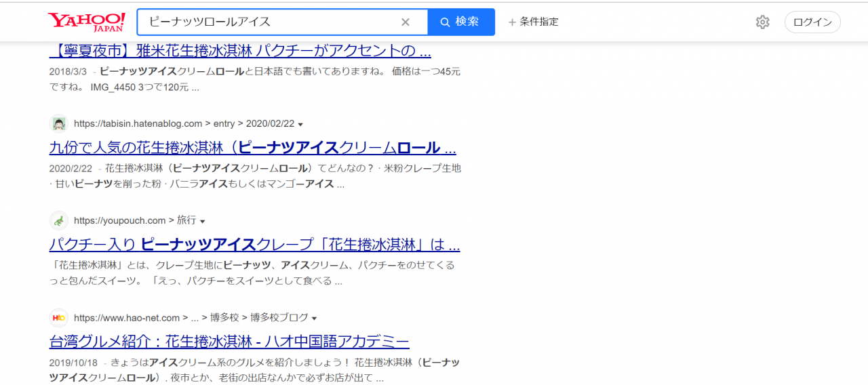Open settings via the gear icon

(x=763, y=22)
